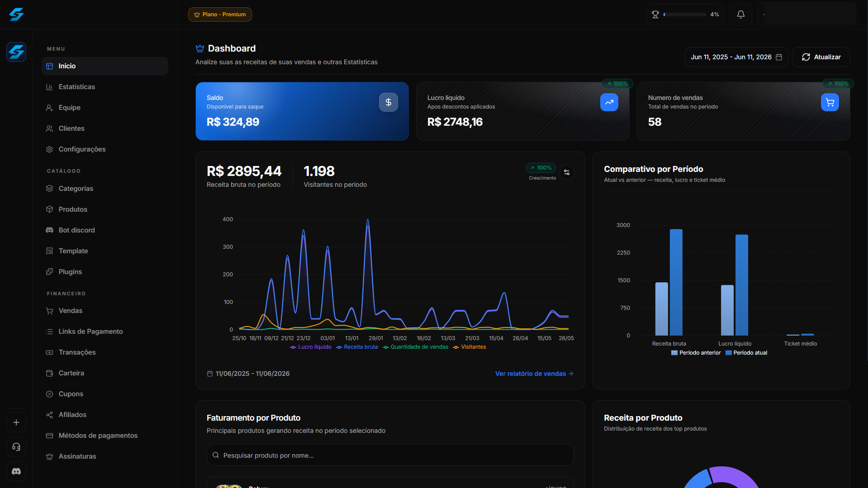Click the top-left brand logo
This screenshot has height=488, width=868.
pos(16,14)
